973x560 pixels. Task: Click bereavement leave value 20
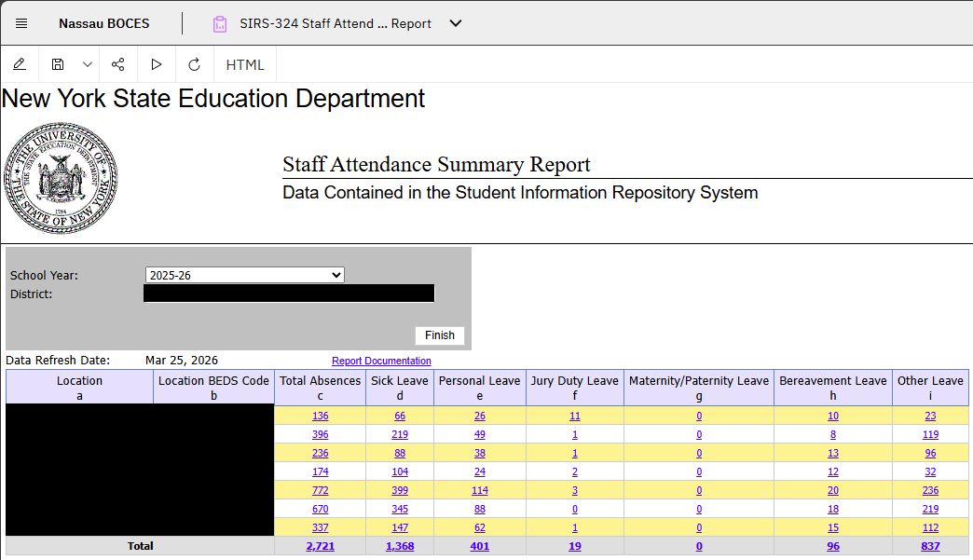coord(833,490)
